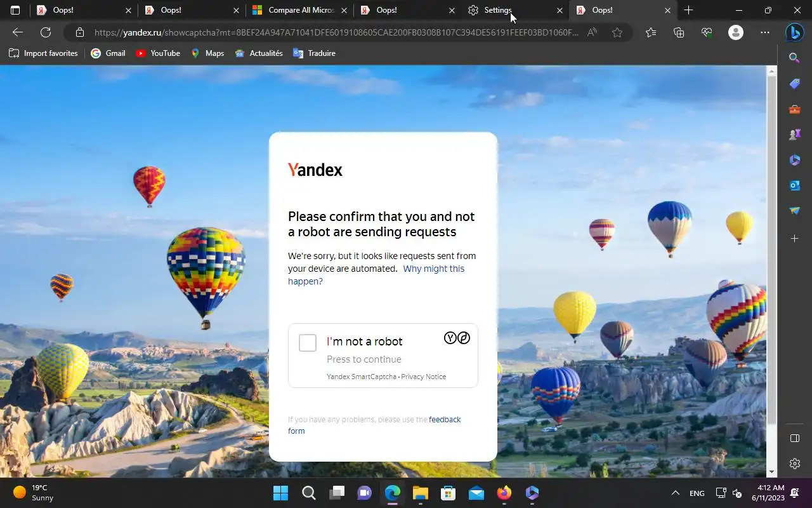This screenshot has height=508, width=812.
Task: Open the Maps bookmark
Action: (x=207, y=53)
